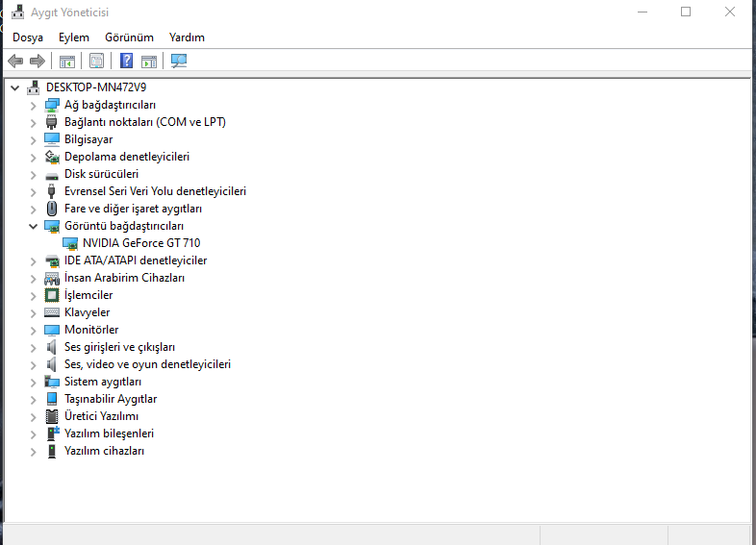This screenshot has width=756, height=545.
Task: Click the Taşınabilir Aygıtlar device icon
Action: click(52, 399)
